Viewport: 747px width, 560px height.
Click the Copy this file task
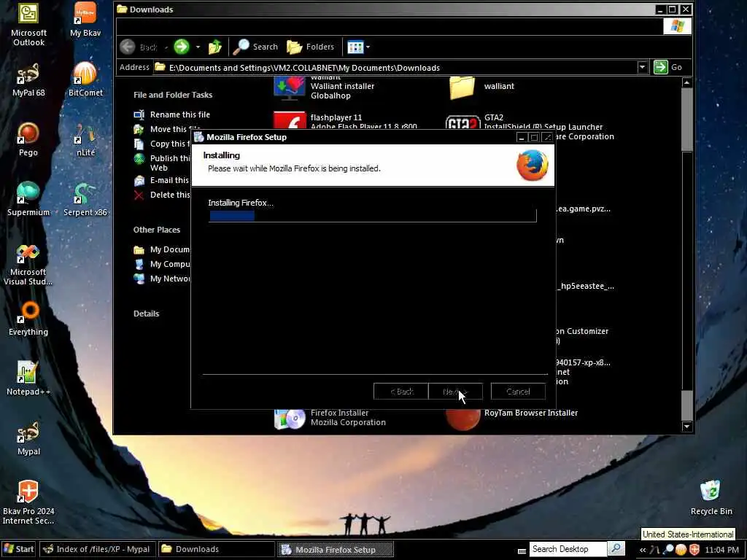click(162, 144)
